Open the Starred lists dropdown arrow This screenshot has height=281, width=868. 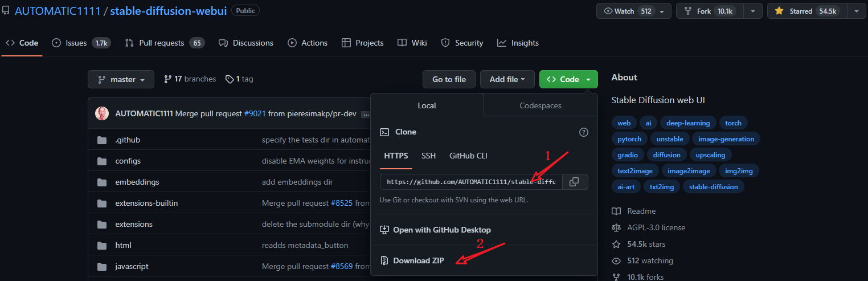click(x=856, y=11)
